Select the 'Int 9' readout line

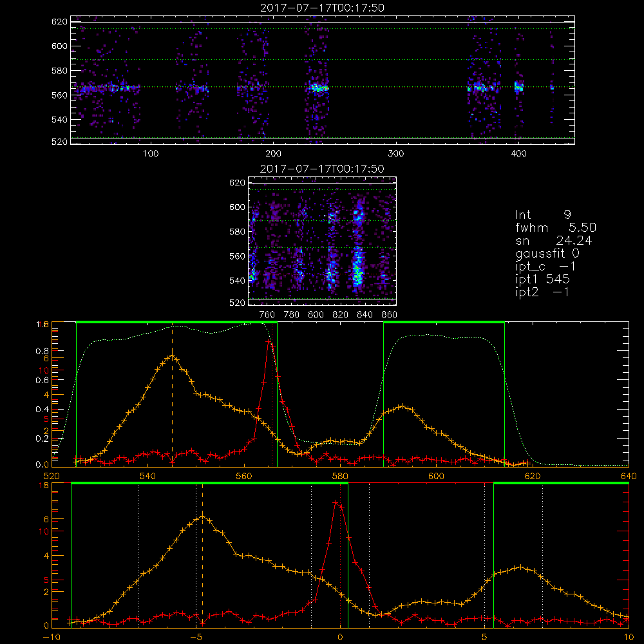coord(543,214)
